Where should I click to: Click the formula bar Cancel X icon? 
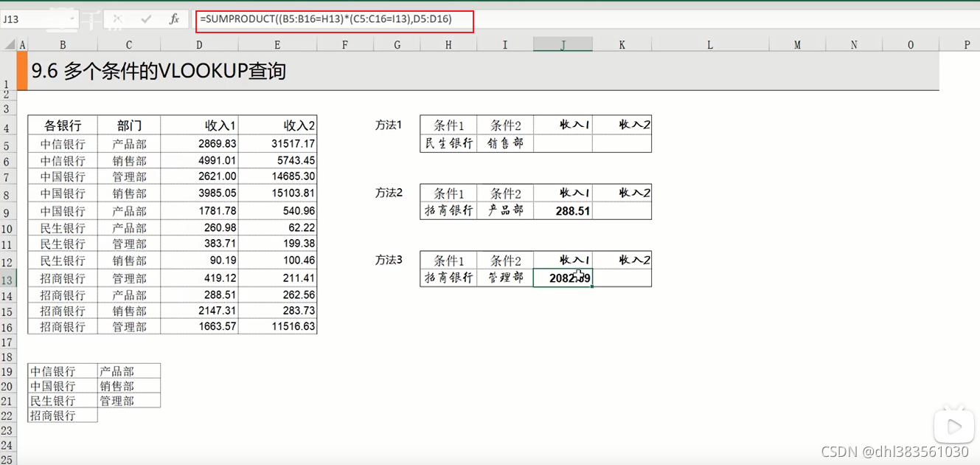point(118,19)
